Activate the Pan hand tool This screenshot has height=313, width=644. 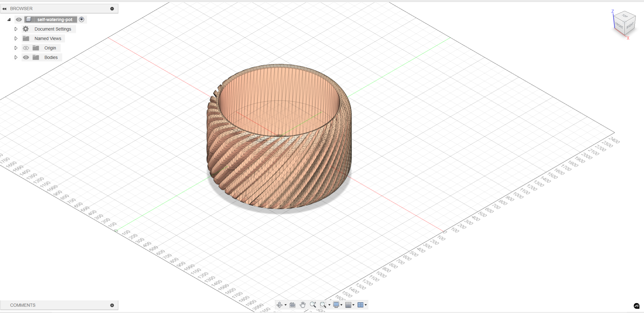302,305
